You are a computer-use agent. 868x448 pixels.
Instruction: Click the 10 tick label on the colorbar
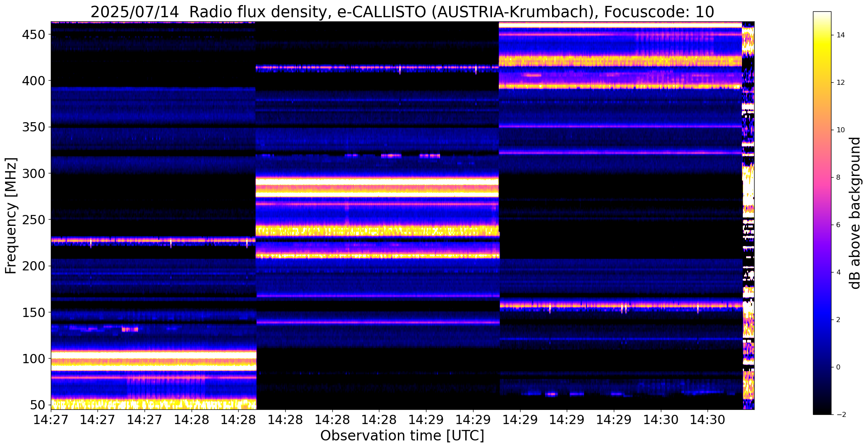841,130
